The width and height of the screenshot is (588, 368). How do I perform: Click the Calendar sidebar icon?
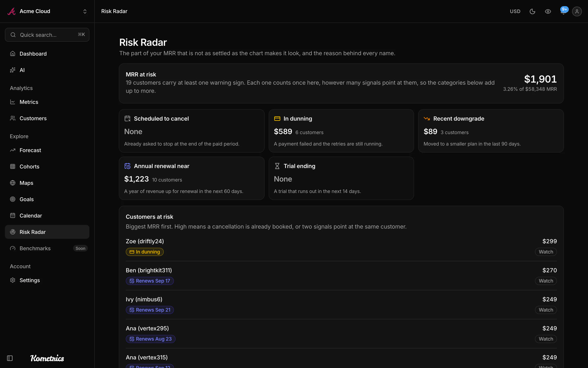(13, 215)
